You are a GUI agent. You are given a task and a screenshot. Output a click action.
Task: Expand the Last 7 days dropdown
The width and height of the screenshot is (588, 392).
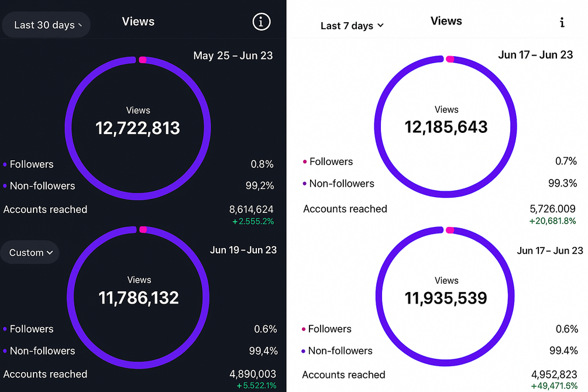coord(352,26)
